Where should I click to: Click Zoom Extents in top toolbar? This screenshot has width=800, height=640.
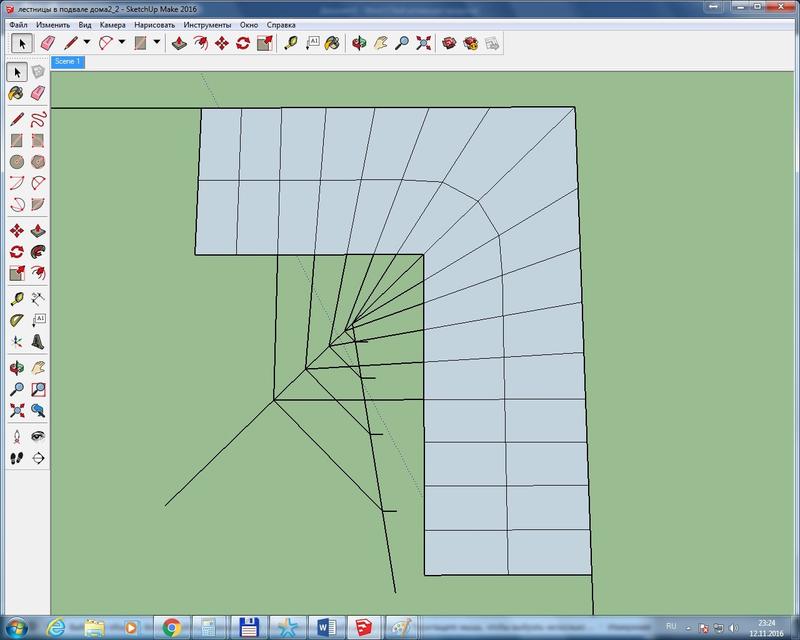tap(424, 43)
